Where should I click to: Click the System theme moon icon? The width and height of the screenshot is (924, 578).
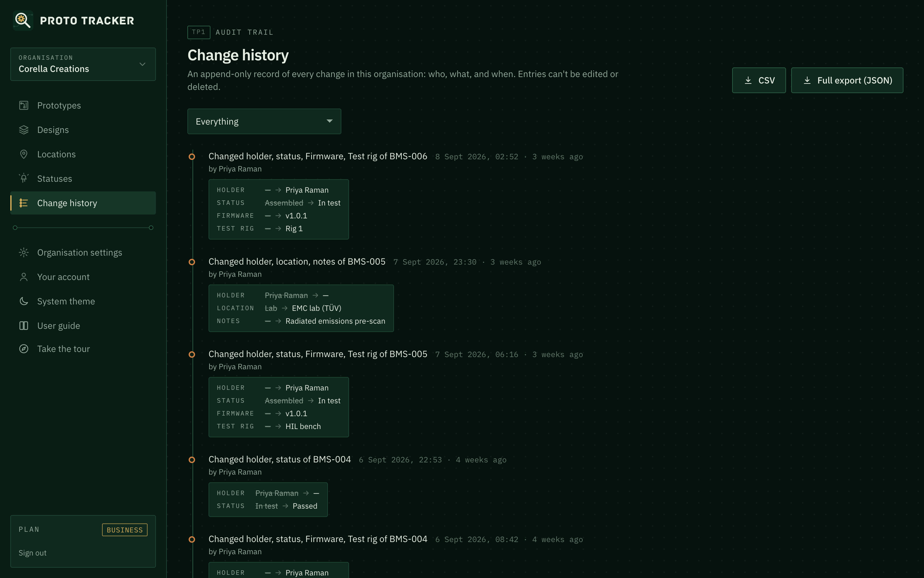pyautogui.click(x=24, y=301)
